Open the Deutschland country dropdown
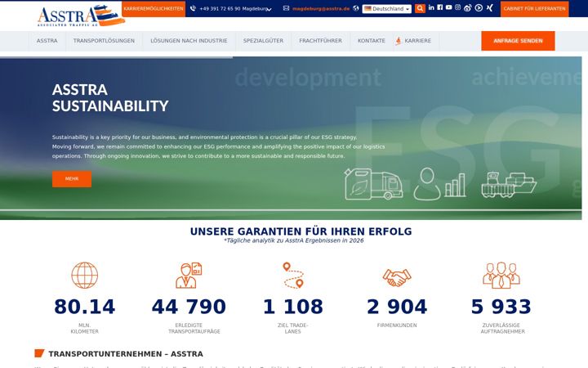This screenshot has height=368, width=588. click(x=386, y=9)
